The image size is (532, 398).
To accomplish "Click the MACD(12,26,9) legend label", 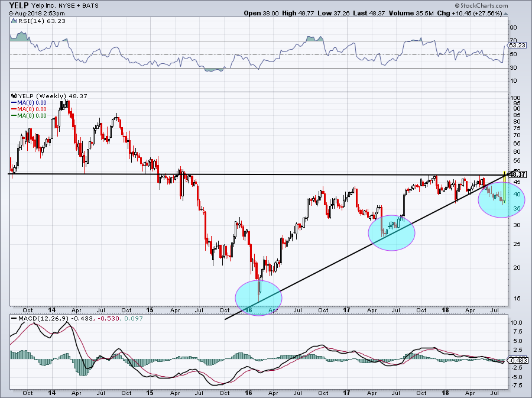I will (43, 318).
